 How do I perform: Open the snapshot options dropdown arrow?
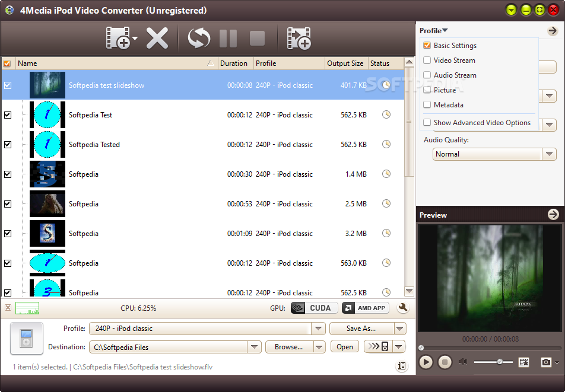(x=557, y=362)
